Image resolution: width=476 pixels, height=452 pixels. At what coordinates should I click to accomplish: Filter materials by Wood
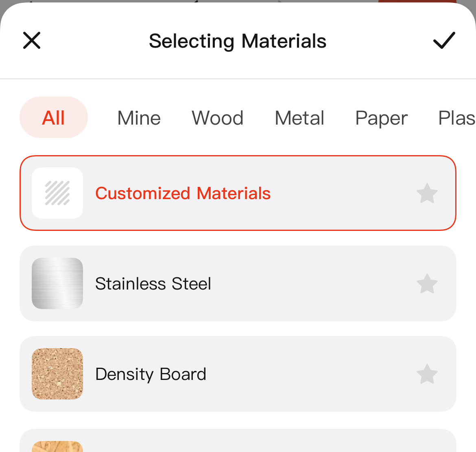click(218, 118)
